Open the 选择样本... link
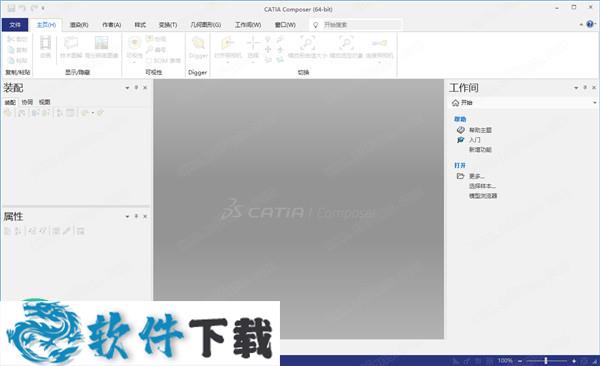The height and width of the screenshot is (366, 600). point(483,186)
